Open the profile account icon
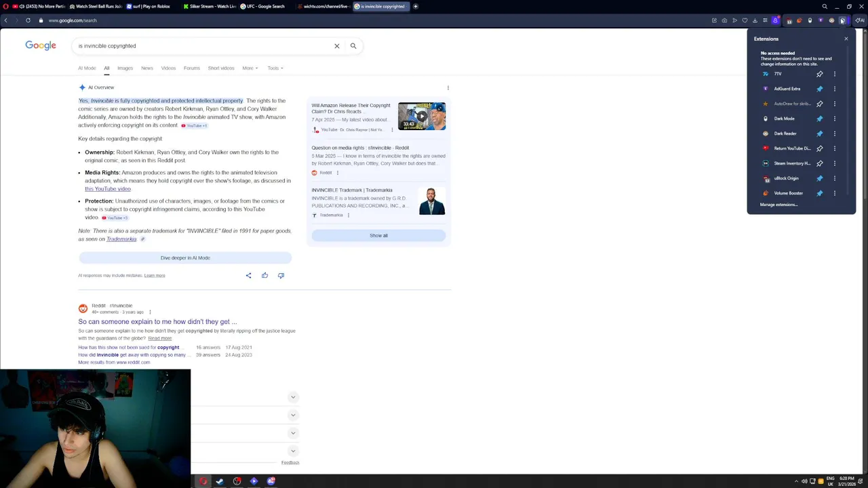Screen dimensions: 868x488 coord(775,20)
